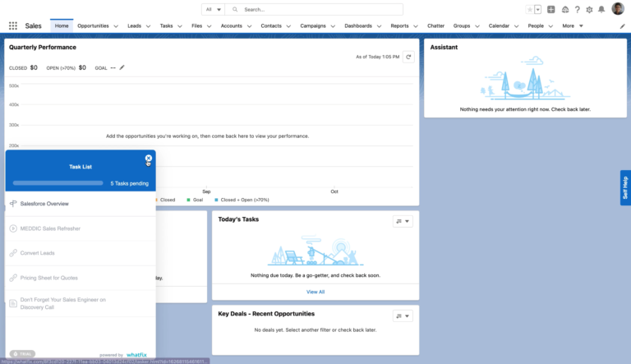Expand Key Deals filter dropdown
The width and height of the screenshot is (631, 364).
click(403, 316)
